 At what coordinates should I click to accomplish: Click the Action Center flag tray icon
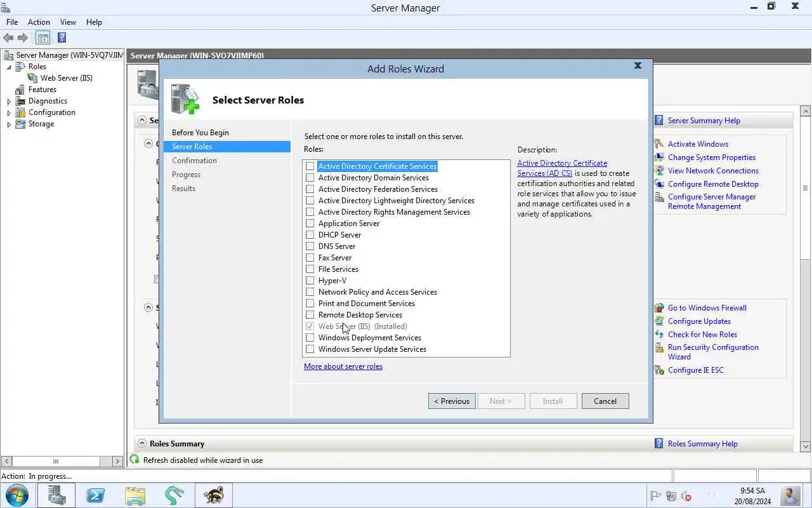point(656,497)
